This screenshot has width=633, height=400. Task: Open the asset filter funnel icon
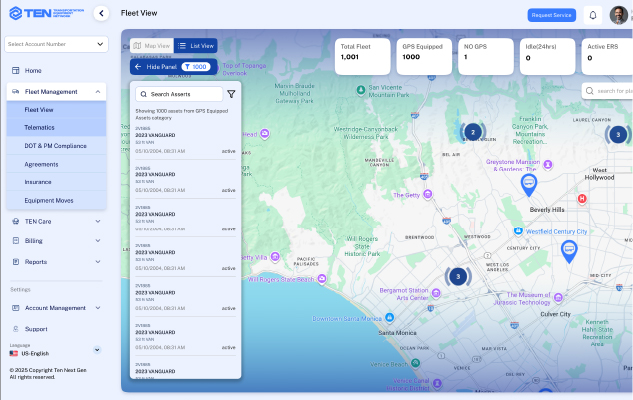231,94
